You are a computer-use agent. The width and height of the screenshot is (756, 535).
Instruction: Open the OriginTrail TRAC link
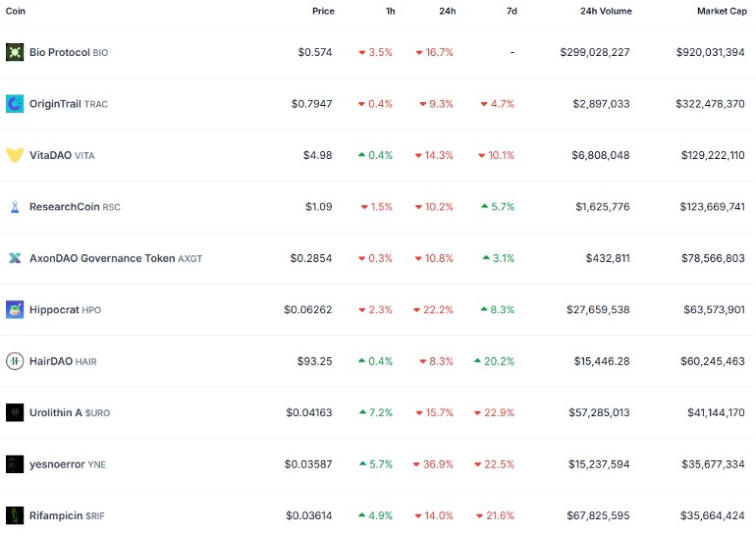click(56, 103)
